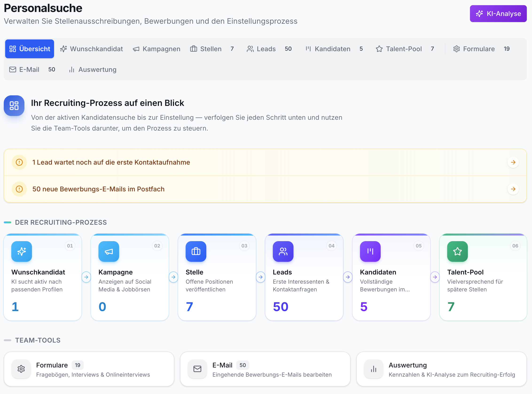The image size is (532, 394).
Task: Click the briefcase icon on the Stelle card
Action: click(x=196, y=251)
